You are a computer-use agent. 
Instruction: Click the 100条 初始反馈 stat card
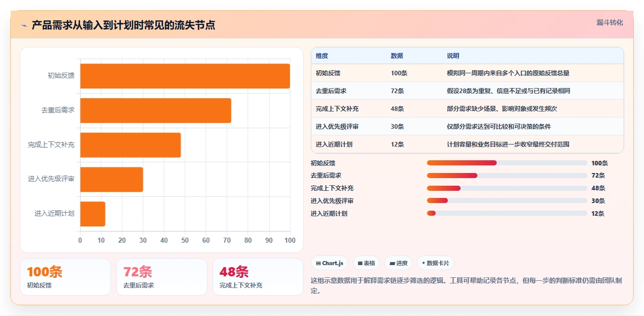65,277
